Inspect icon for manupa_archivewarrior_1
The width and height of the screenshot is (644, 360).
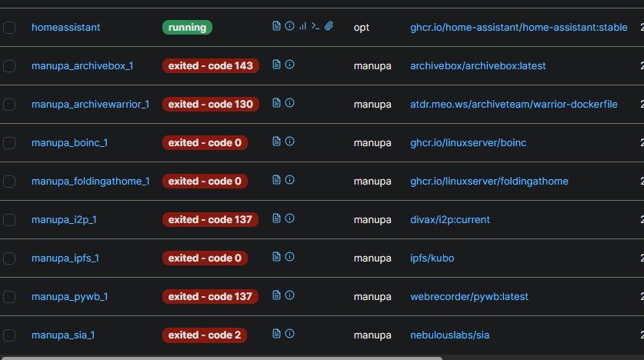(289, 103)
